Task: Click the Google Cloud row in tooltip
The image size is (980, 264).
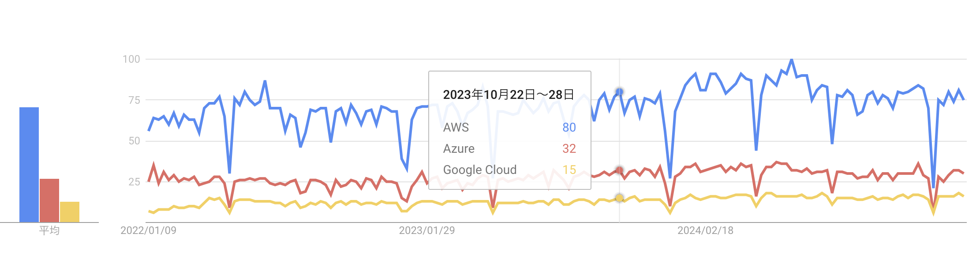Action: pyautogui.click(x=509, y=170)
